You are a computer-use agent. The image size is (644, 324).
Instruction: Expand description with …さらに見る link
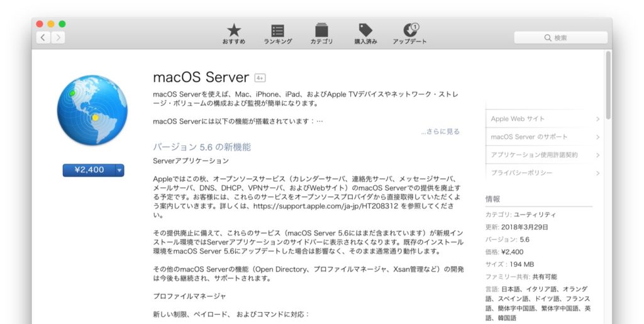click(x=440, y=131)
